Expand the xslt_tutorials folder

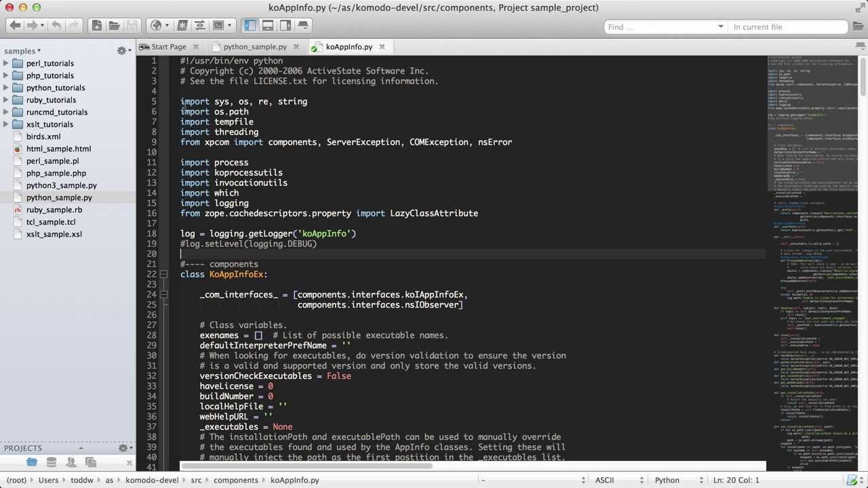tap(6, 124)
